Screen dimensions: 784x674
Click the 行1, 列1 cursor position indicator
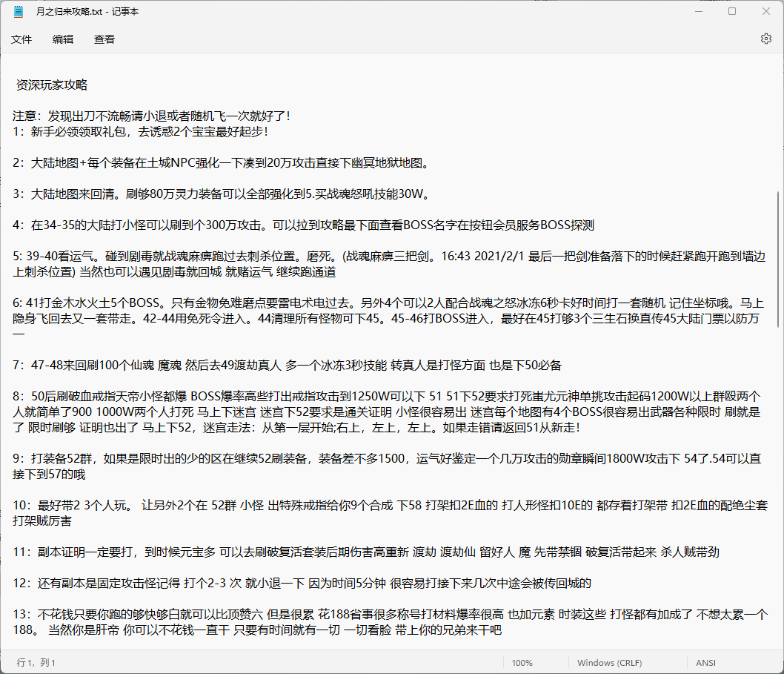tap(37, 662)
